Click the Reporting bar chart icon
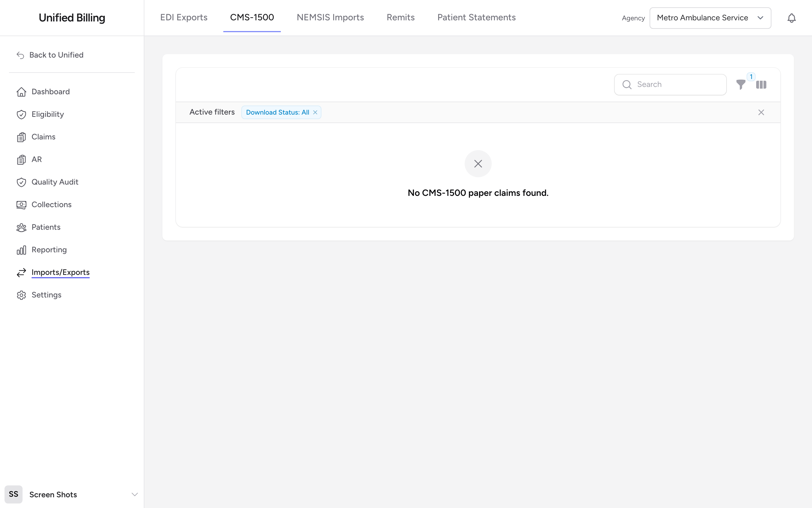The width and height of the screenshot is (812, 508). 21,250
